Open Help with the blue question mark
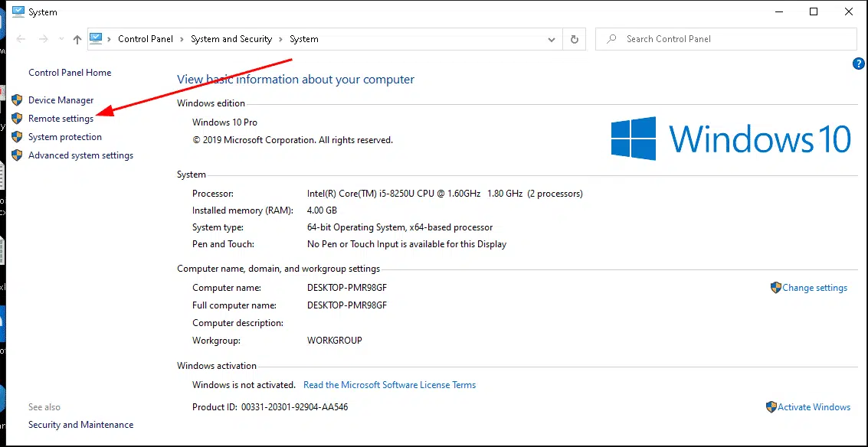The height and width of the screenshot is (447, 868). click(858, 64)
